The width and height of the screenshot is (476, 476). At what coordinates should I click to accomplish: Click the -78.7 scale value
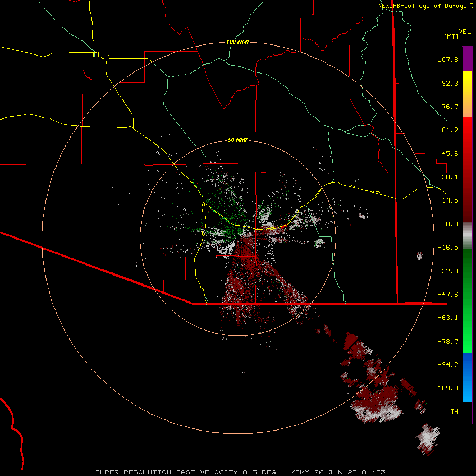pyautogui.click(x=448, y=342)
